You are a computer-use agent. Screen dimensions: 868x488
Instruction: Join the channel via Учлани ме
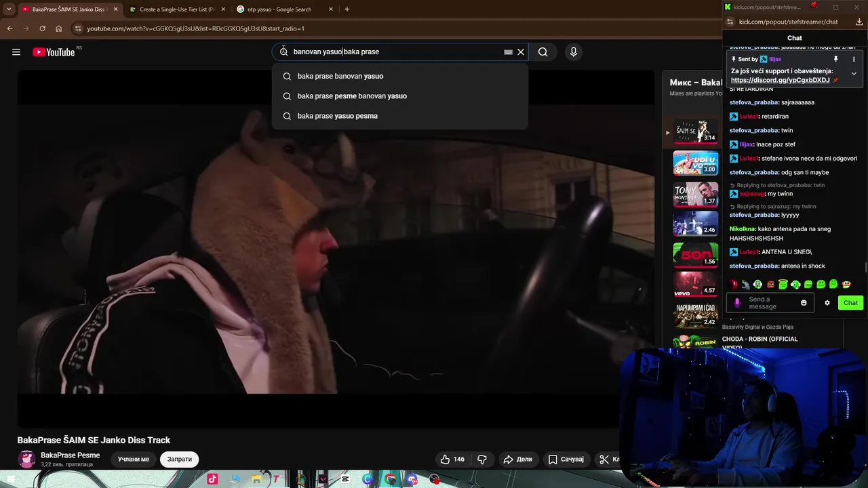click(x=134, y=460)
